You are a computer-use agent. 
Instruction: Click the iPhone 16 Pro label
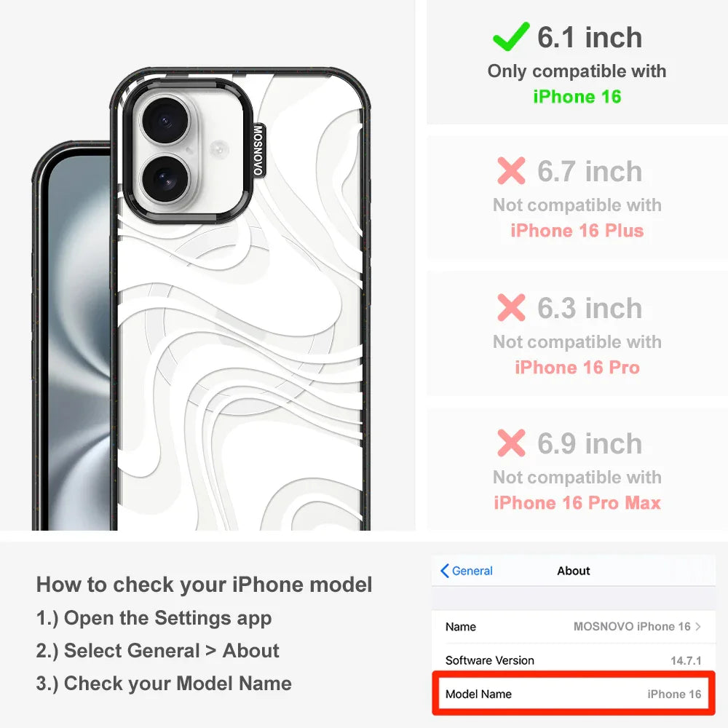[577, 367]
